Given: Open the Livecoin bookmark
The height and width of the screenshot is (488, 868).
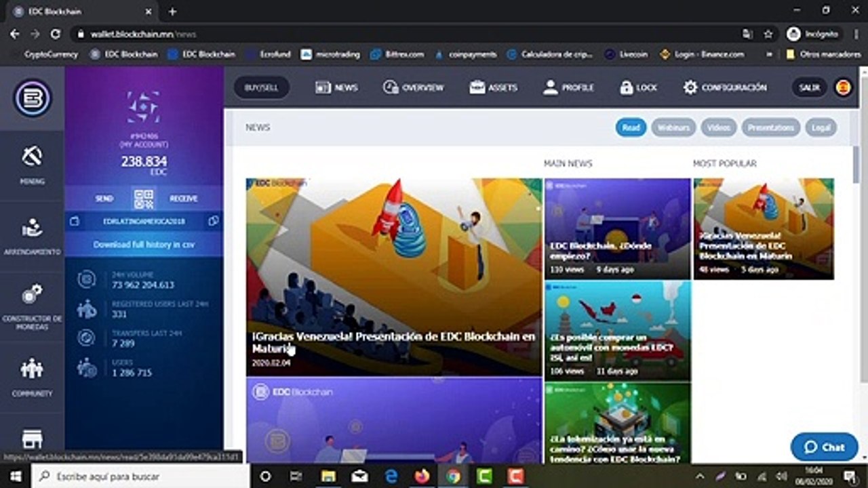Looking at the screenshot, I should click(627, 54).
